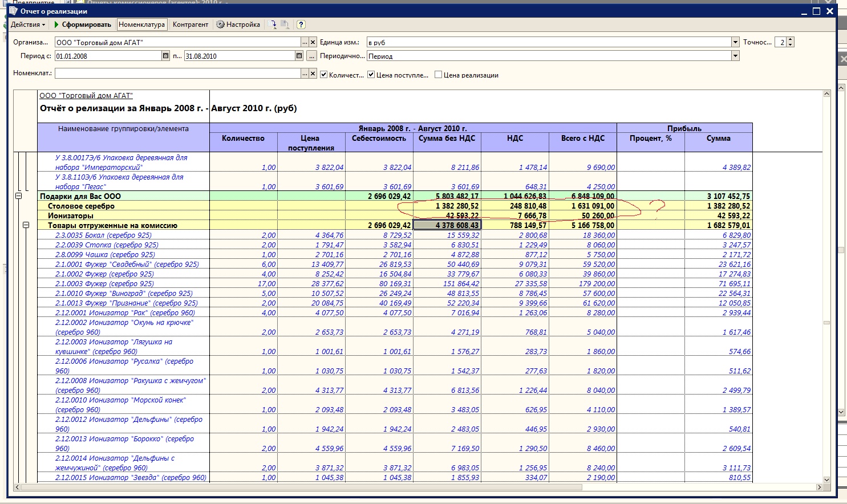Screen dimensions: 847x504
Task: Clear the Организация field with X button
Action: (x=313, y=42)
